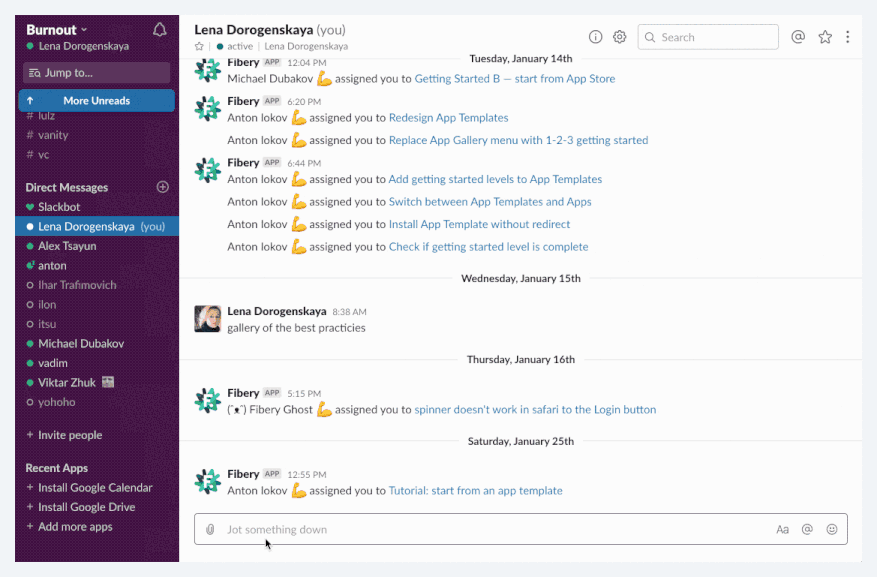Click Lena Dorogenskaya's profile photo in message
Viewport: 877px width, 577px height.
point(208,319)
